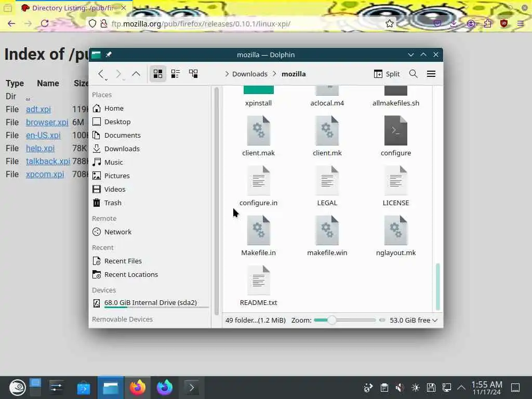Image resolution: width=532 pixels, height=399 pixels.
Task: Select the README.txt file icon
Action: point(259,280)
